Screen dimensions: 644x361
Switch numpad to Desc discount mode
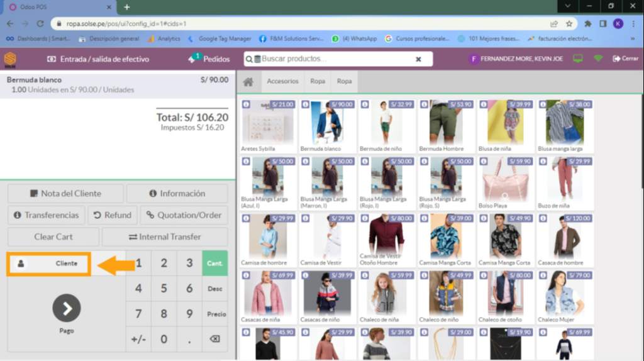click(215, 289)
